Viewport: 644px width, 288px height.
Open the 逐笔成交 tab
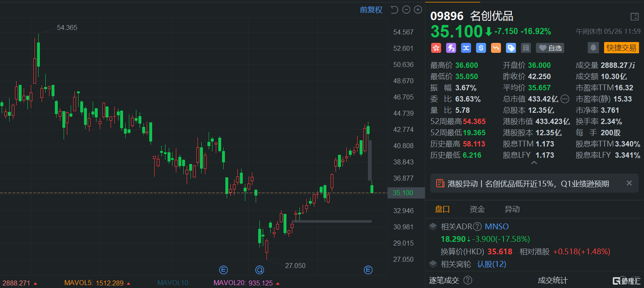point(444,281)
